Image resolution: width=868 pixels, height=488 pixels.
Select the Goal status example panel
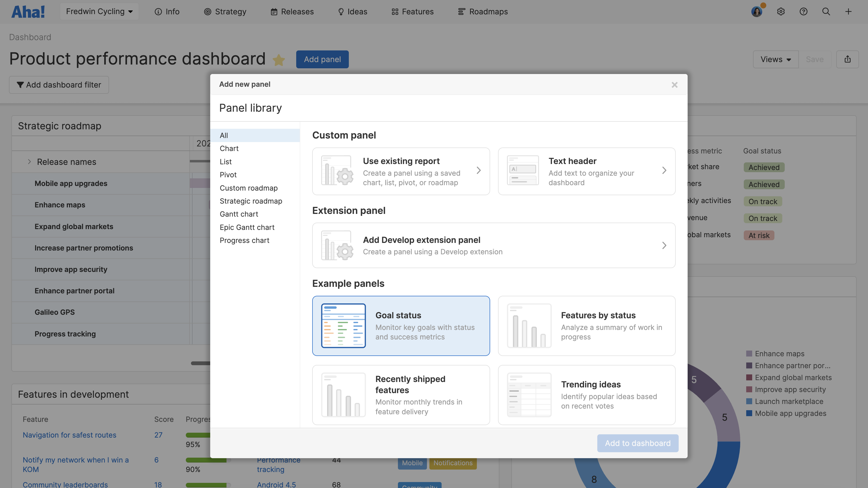click(401, 325)
